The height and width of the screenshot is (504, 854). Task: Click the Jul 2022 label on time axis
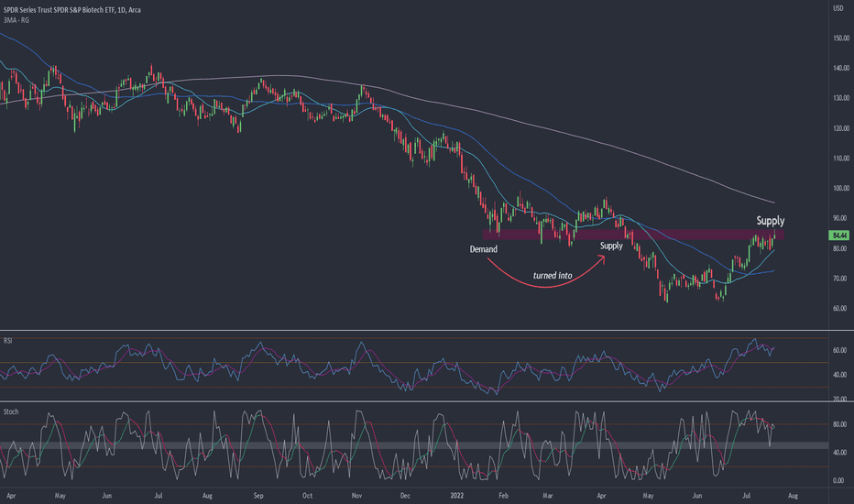point(747,496)
